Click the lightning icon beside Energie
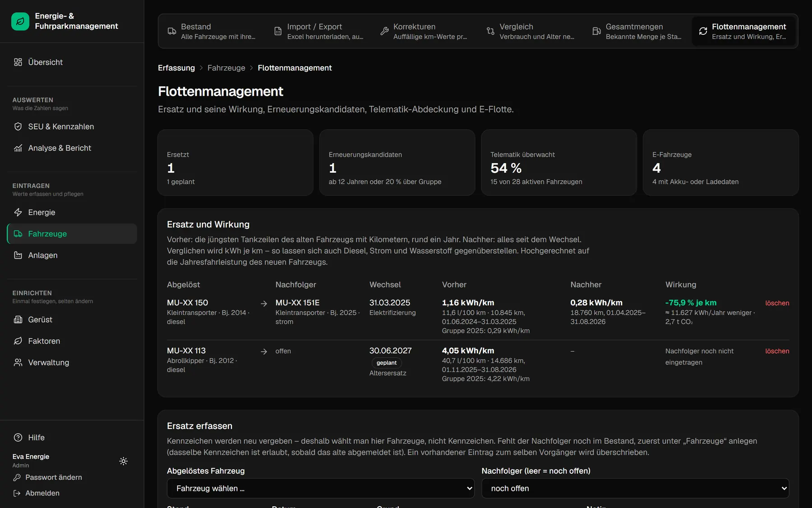The height and width of the screenshot is (508, 812). 18,212
